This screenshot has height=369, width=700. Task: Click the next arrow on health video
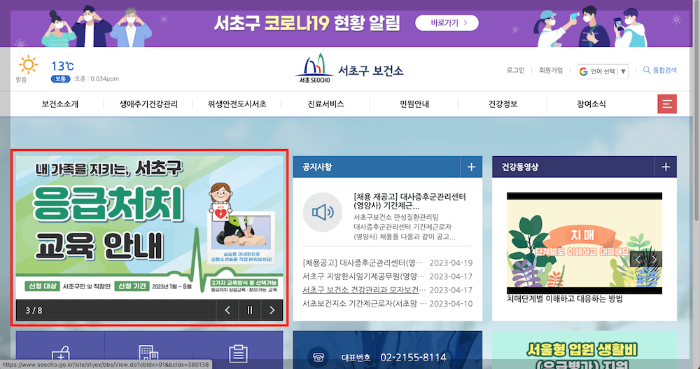click(x=654, y=259)
